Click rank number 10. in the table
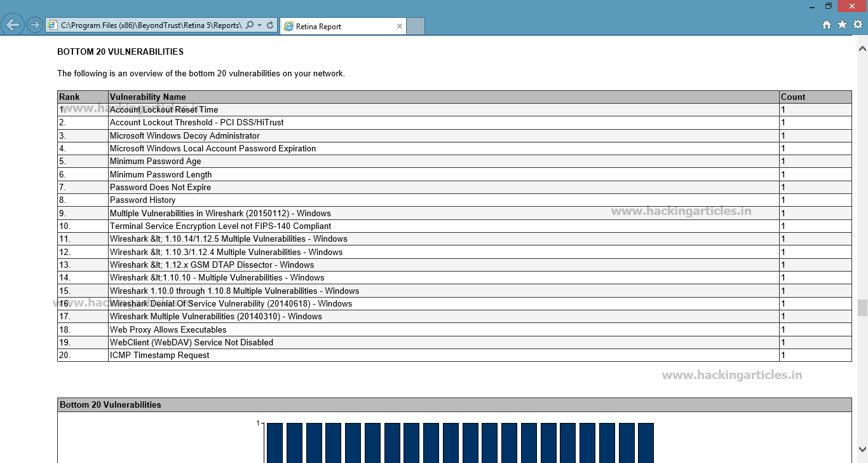This screenshot has height=463, width=868. coord(65,226)
